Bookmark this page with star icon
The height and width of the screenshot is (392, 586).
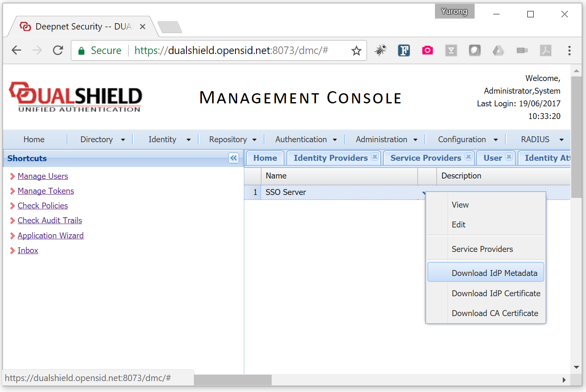[x=356, y=51]
